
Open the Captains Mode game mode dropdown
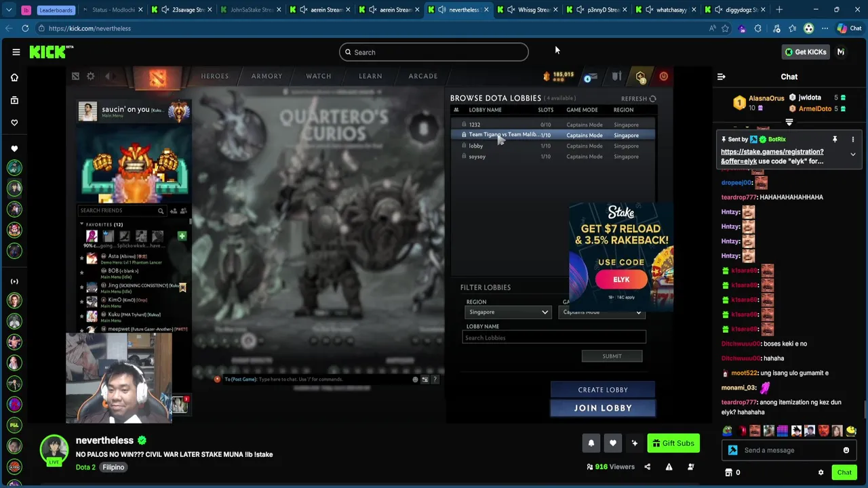point(602,312)
